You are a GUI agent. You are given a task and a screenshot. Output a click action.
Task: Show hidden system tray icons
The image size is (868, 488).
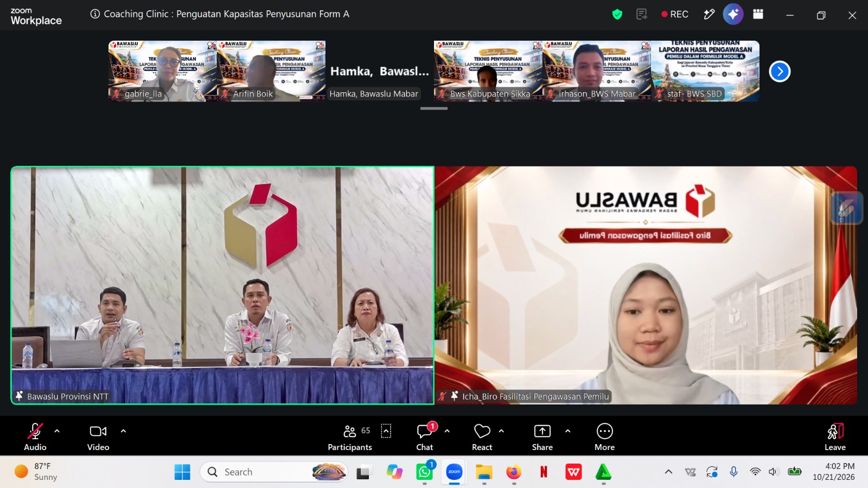click(x=668, y=472)
